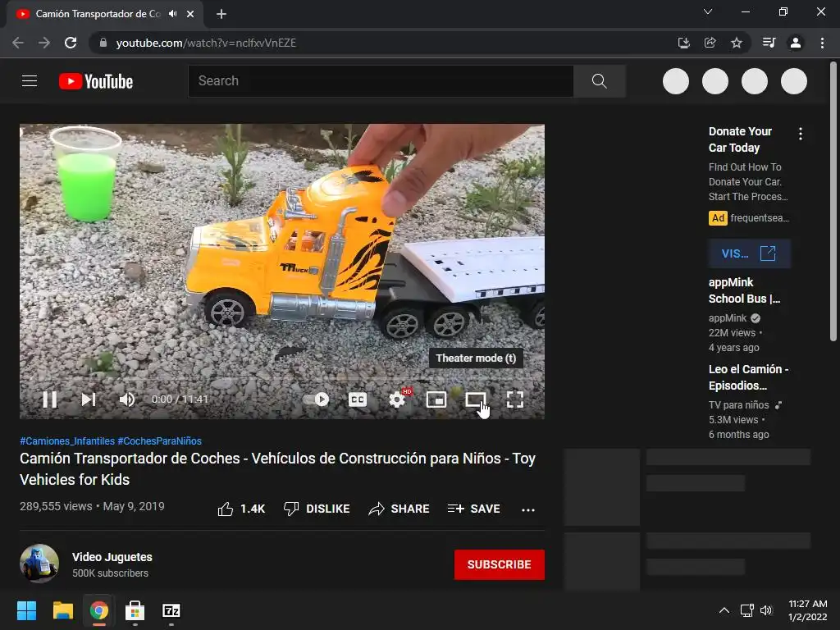Open the appMink School Bus video
The width and height of the screenshot is (840, 630).
coord(745,290)
